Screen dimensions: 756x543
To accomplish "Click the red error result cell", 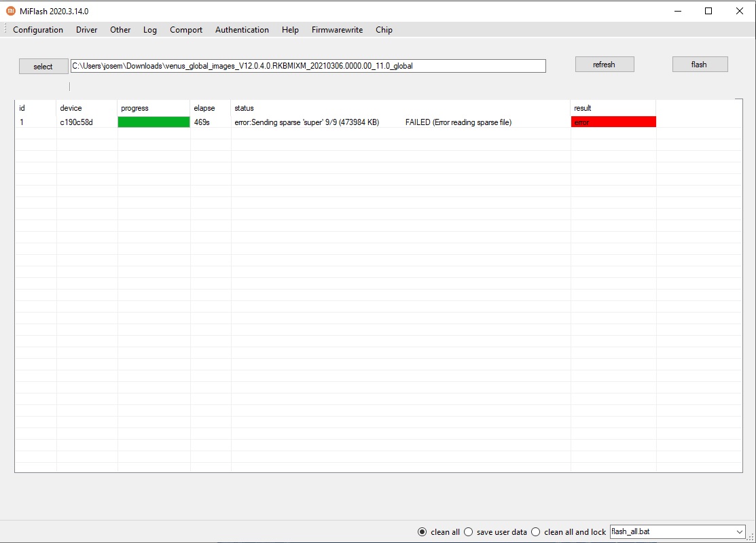I will click(x=613, y=122).
